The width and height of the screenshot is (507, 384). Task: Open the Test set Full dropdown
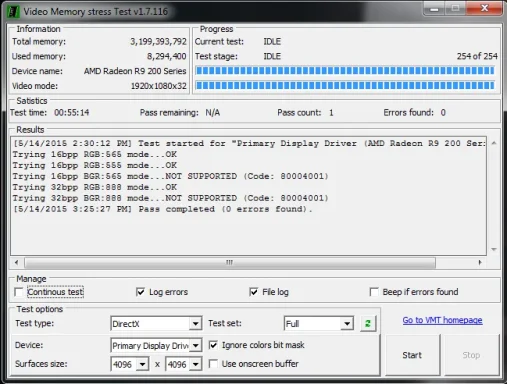click(347, 324)
